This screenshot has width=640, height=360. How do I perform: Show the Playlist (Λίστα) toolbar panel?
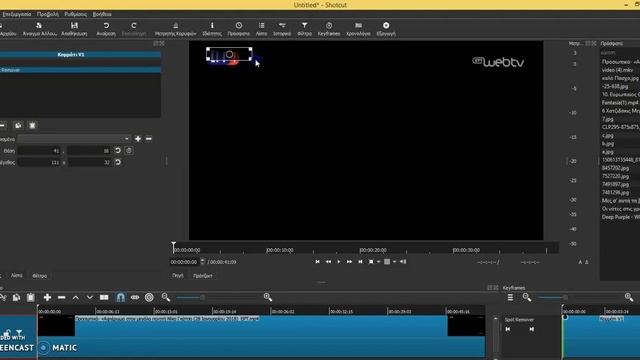(x=261, y=29)
